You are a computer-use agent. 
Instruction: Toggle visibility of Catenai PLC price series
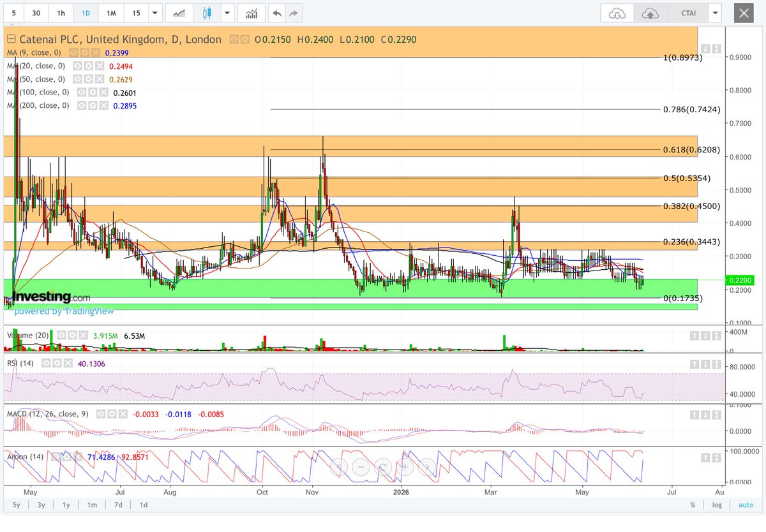coord(233,40)
